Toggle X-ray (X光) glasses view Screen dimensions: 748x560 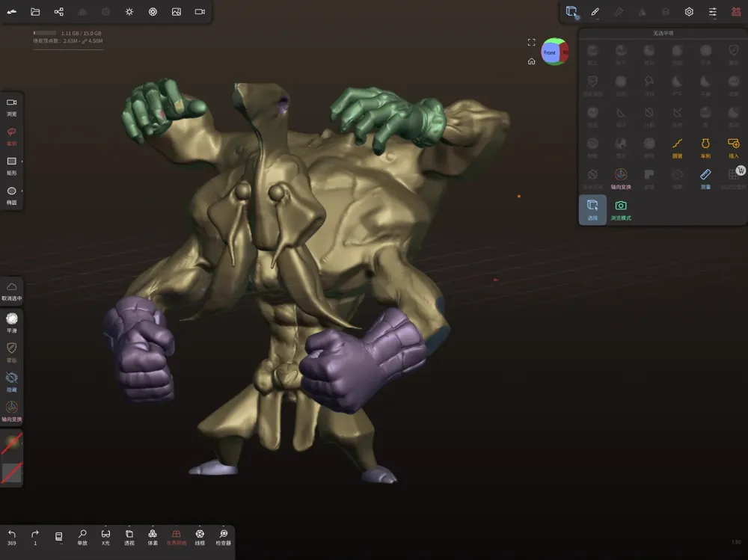point(105,537)
